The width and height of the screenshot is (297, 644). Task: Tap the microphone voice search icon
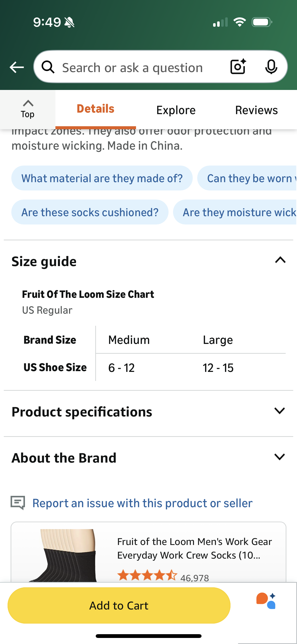tap(271, 67)
